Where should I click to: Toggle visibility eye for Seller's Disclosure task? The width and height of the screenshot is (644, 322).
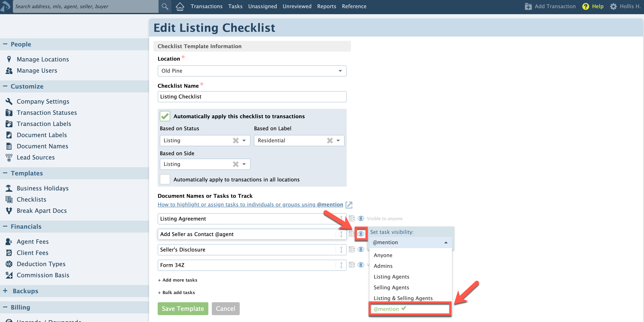(361, 249)
